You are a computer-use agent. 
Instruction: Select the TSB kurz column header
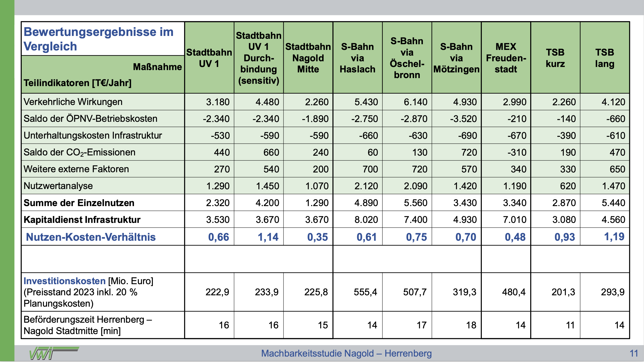(x=555, y=58)
